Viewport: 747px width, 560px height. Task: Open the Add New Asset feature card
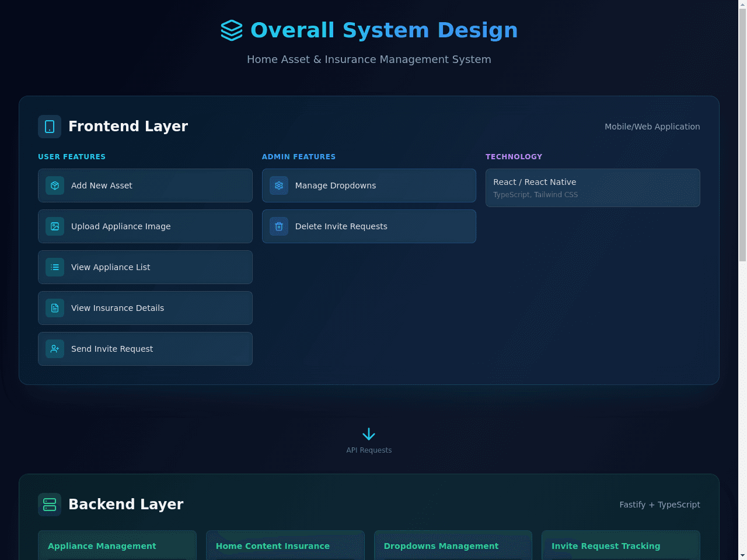145,185
